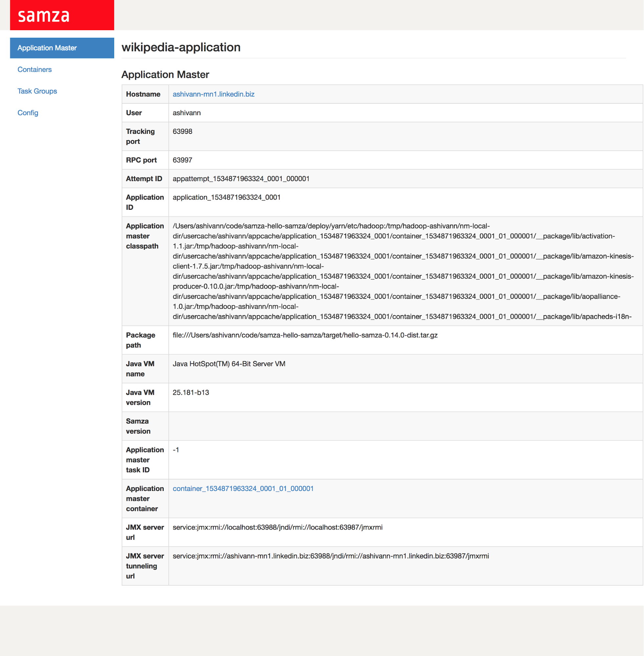Click the Application master classpath text
The image size is (644, 656).
pyautogui.click(x=403, y=271)
